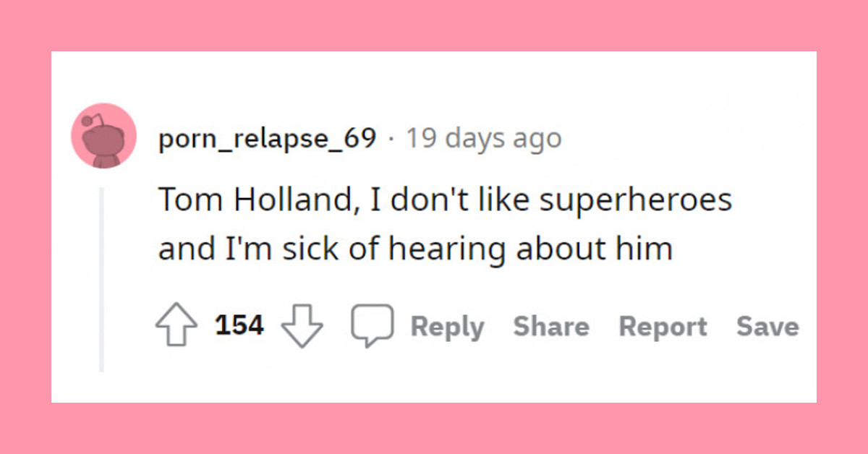
Task: Save the comment for later
Action: 767,326
